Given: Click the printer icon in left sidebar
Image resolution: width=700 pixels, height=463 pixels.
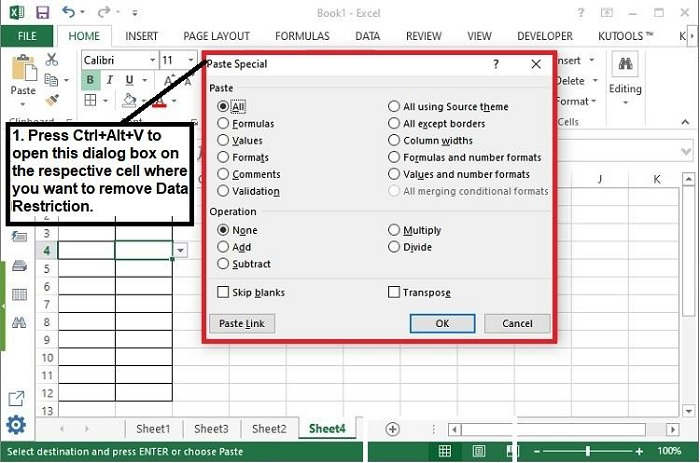Looking at the screenshot, I should (x=19, y=266).
